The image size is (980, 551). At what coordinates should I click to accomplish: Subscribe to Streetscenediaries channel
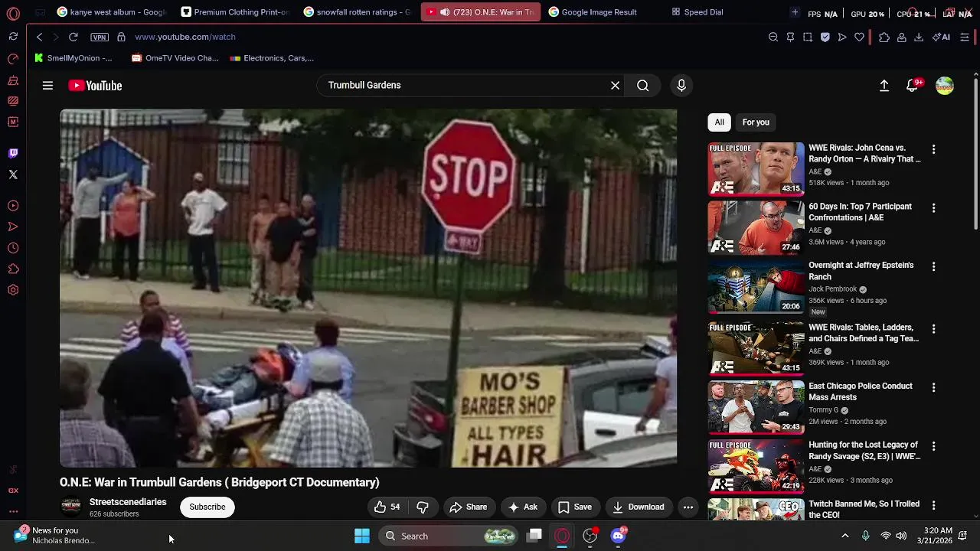(x=207, y=507)
